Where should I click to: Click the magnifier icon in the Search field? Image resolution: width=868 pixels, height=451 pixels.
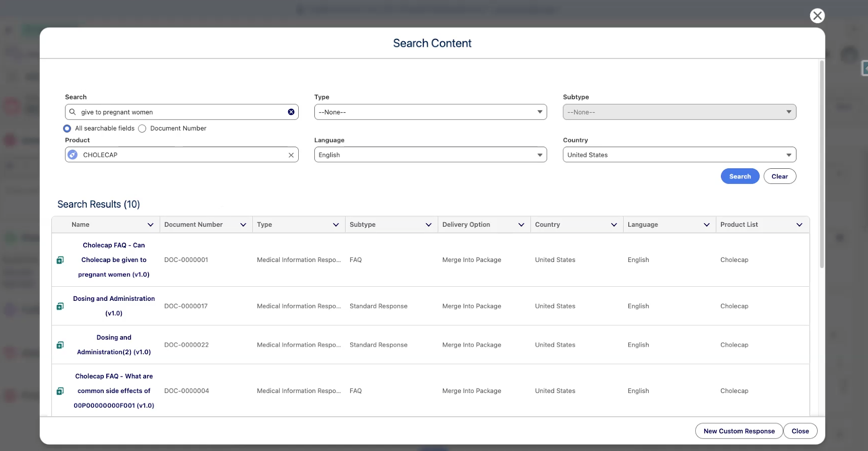[73, 112]
